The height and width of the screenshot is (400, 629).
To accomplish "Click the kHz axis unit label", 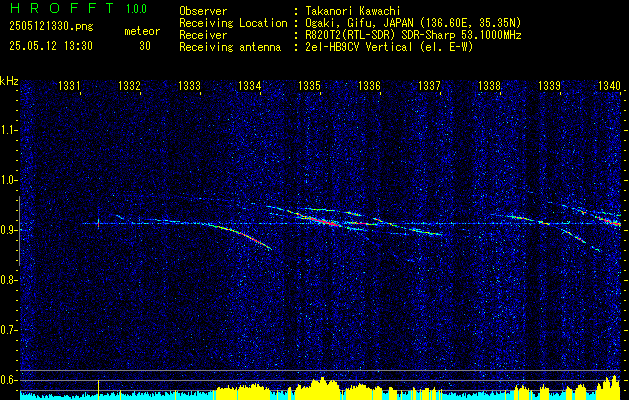I will tap(9, 81).
